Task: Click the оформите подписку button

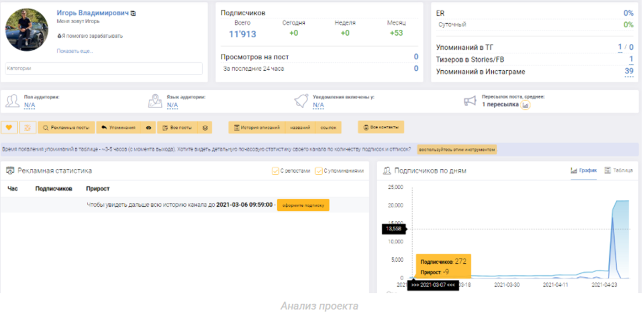Action: coord(303,205)
